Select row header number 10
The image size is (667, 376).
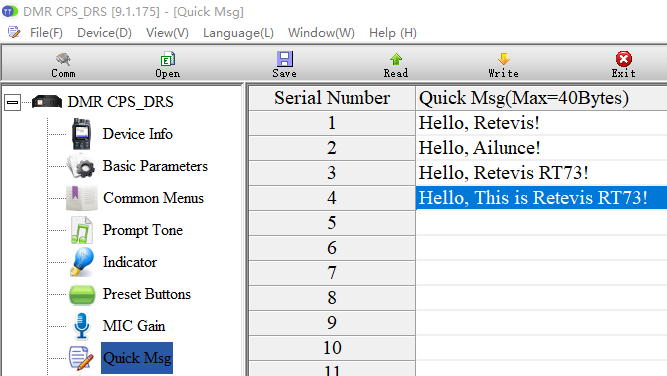[x=332, y=348]
